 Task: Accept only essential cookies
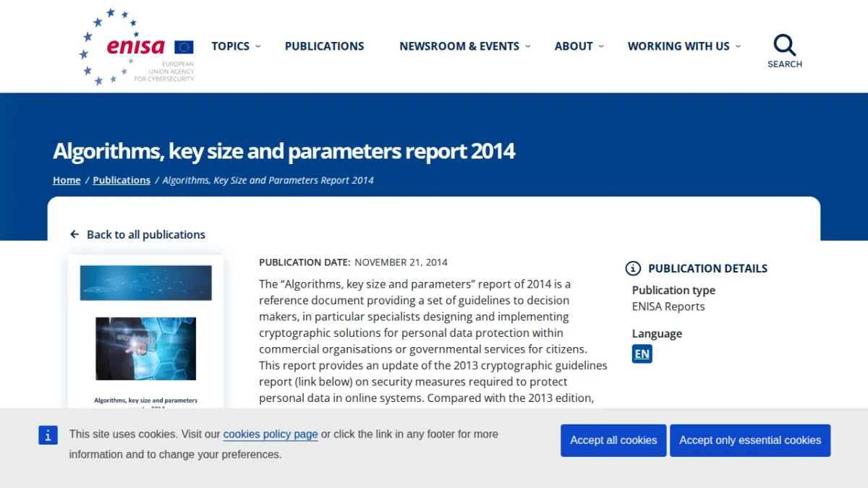coord(750,440)
